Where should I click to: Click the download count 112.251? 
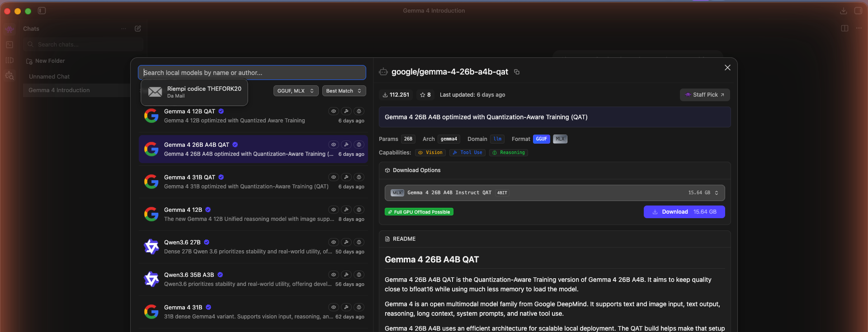click(396, 95)
